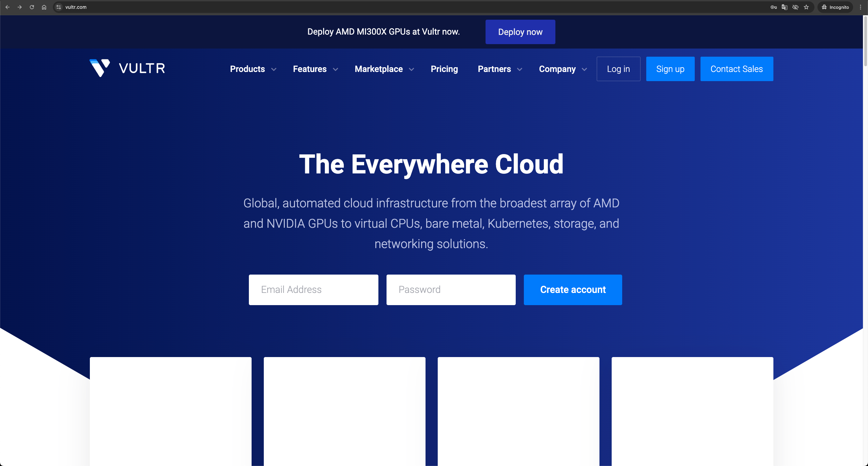868x466 pixels.
Task: Bookmark page with the star icon
Action: point(806,7)
